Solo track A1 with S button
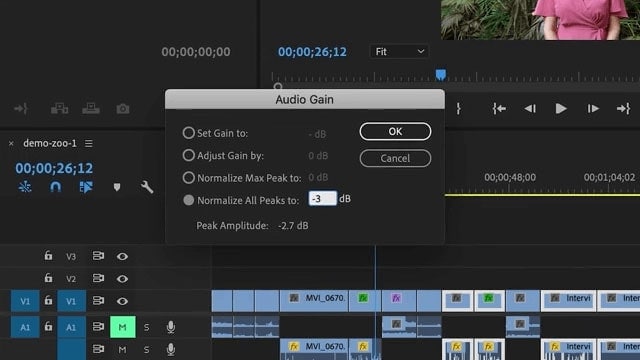Screen dimensions: 640x360 tap(147, 327)
